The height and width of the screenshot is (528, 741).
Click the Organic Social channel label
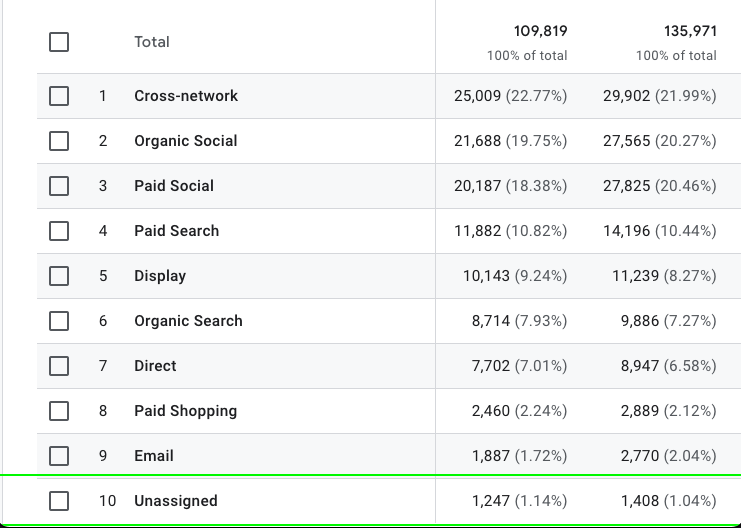(186, 141)
